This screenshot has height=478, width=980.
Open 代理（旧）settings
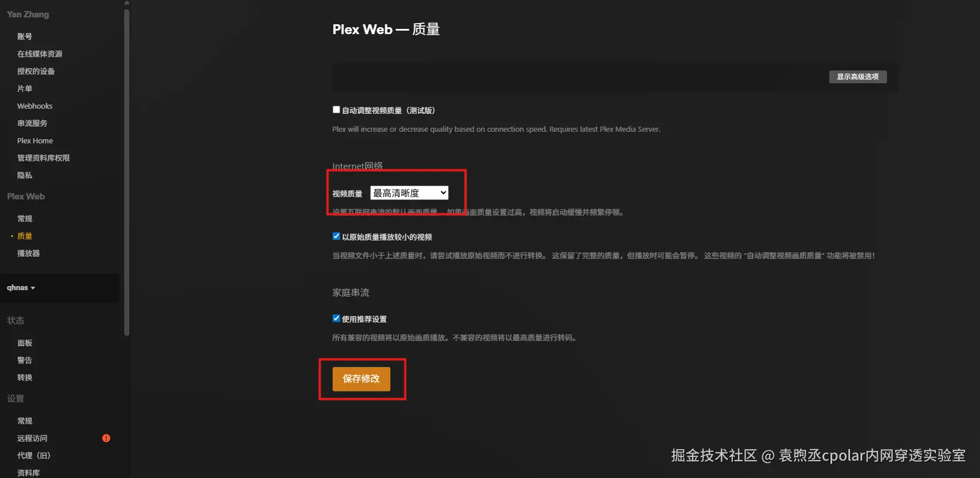pyautogui.click(x=34, y=455)
